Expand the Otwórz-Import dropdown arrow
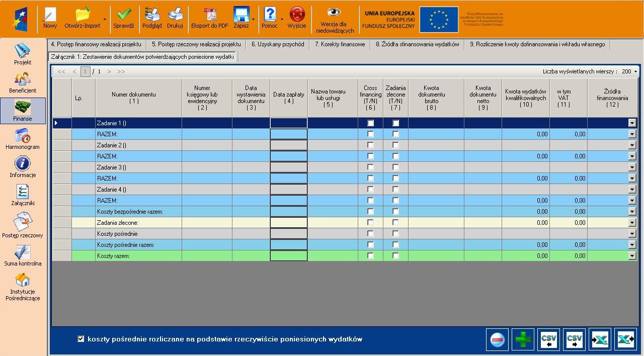Viewport: 644px width, 356px height. click(x=105, y=19)
